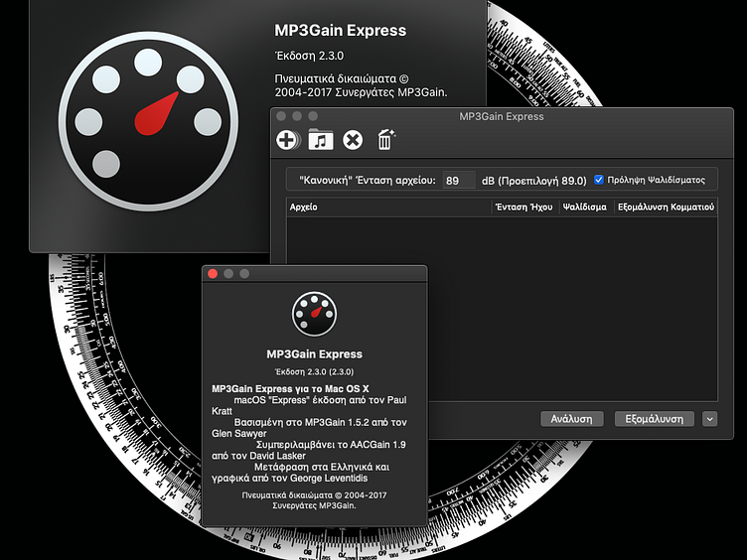Click the Remove file X icon
747x560 pixels.
point(353,140)
